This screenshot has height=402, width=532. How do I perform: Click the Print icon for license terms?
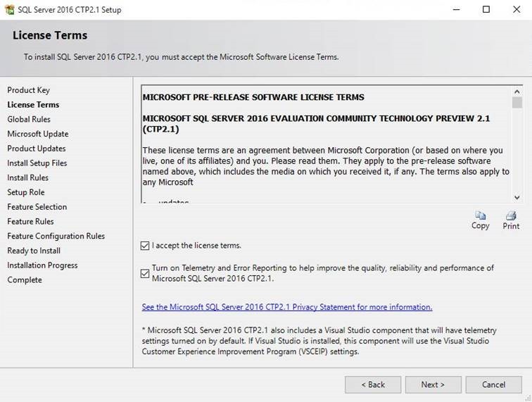click(511, 215)
